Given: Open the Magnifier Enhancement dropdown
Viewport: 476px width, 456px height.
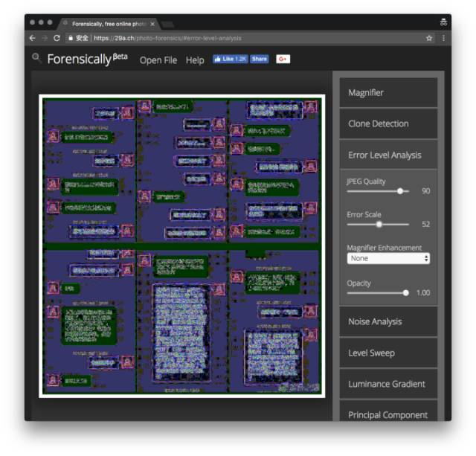Looking at the screenshot, I should point(388,258).
